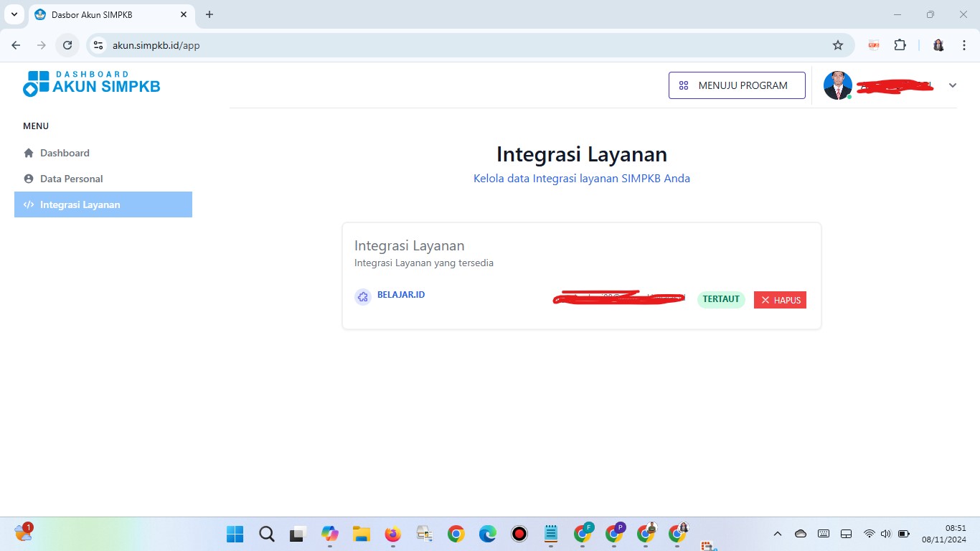Open the tab search dropdown arrow

[14, 14]
